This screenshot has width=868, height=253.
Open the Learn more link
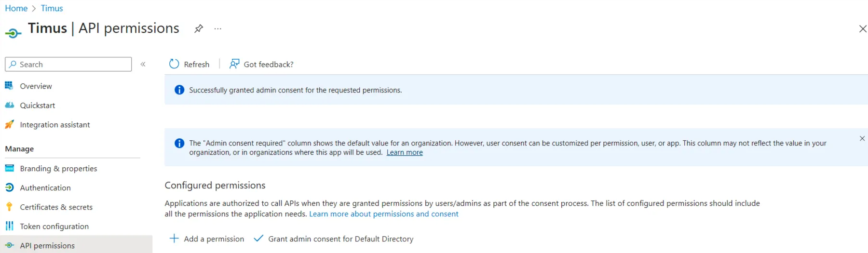405,152
